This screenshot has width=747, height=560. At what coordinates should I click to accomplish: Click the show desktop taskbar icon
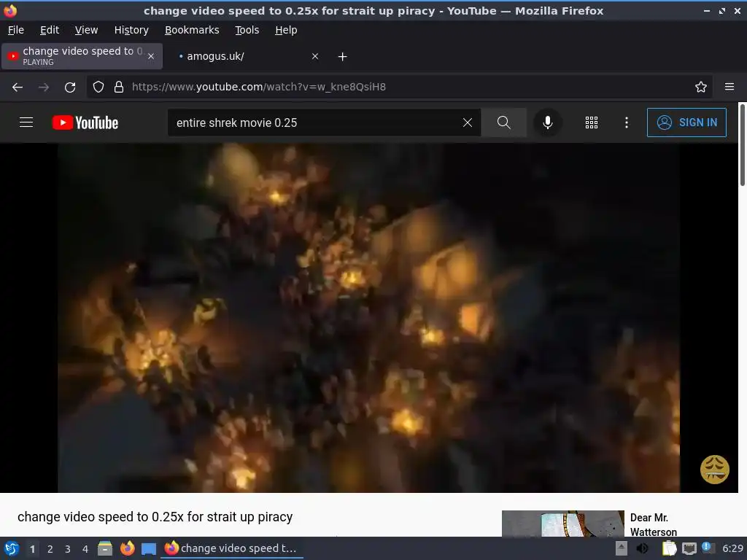149,548
